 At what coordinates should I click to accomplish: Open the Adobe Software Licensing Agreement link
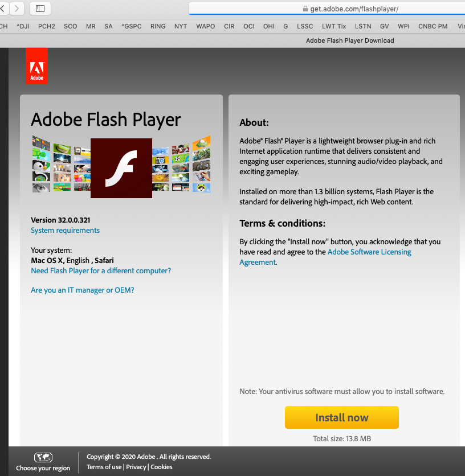[x=369, y=252]
